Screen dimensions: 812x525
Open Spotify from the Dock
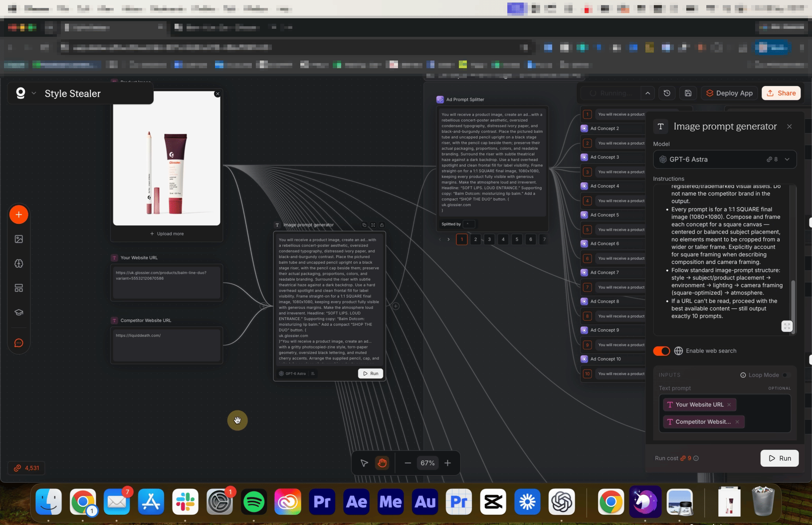(x=254, y=502)
